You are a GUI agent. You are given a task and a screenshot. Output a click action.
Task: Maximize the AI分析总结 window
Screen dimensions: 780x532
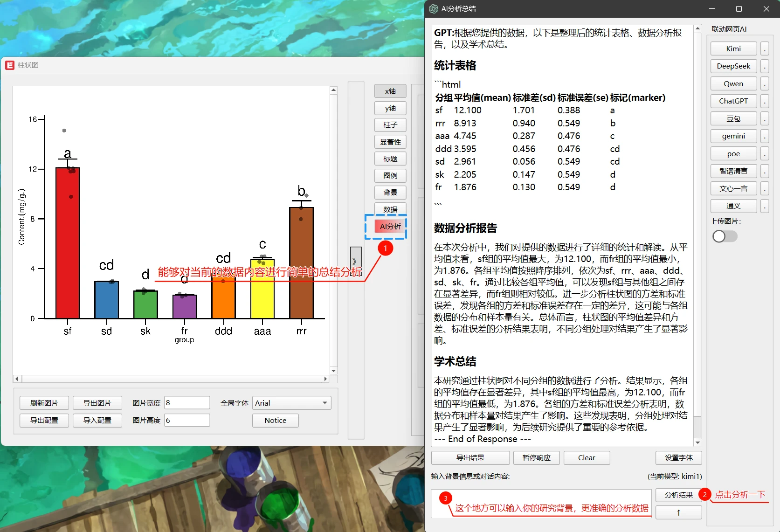739,9
